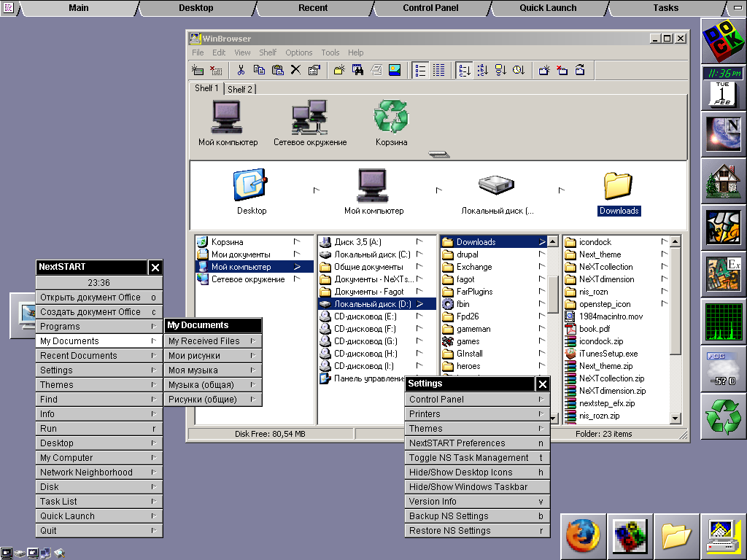Open the green recycle icon in the dock
This screenshot has height=560, width=747.
click(723, 416)
